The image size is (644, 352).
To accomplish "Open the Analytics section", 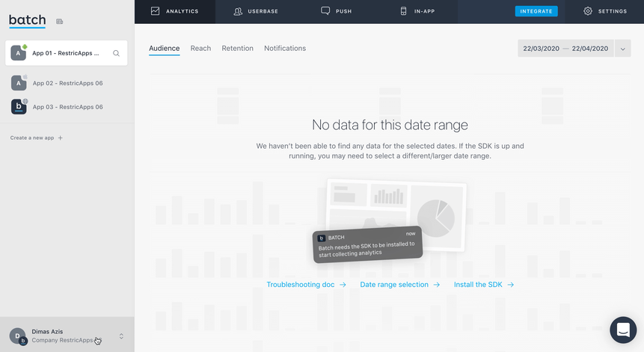I will [174, 11].
